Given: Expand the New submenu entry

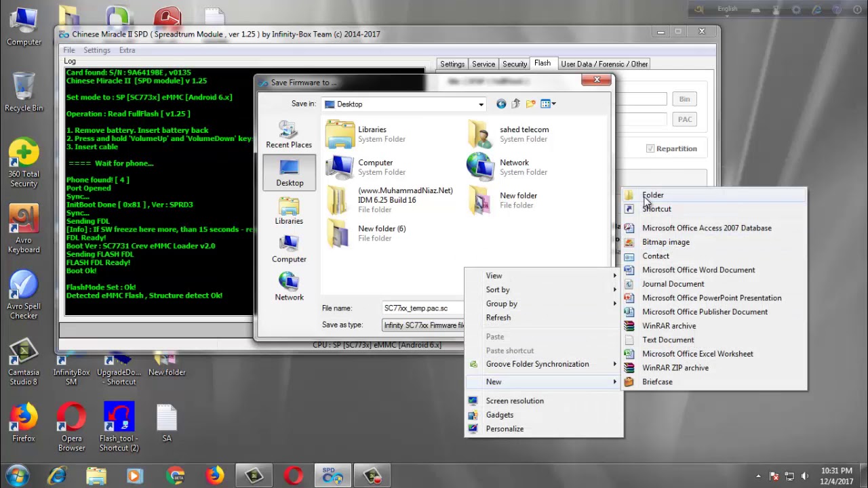Looking at the screenshot, I should coord(544,382).
